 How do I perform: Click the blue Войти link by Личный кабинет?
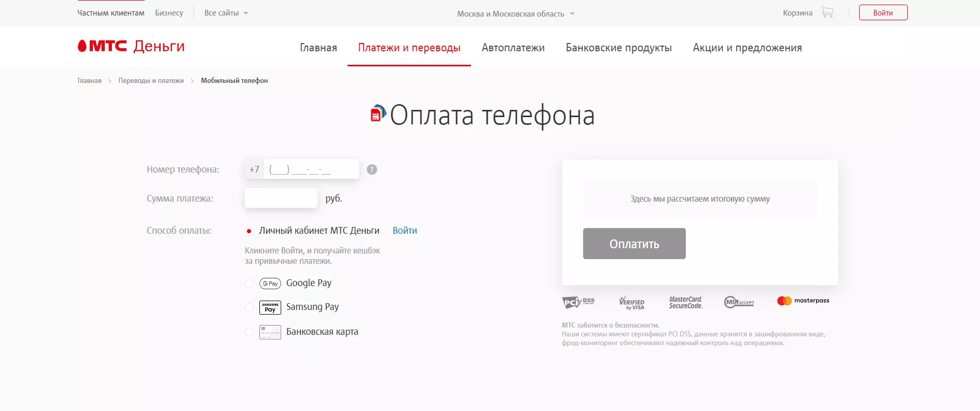405,231
